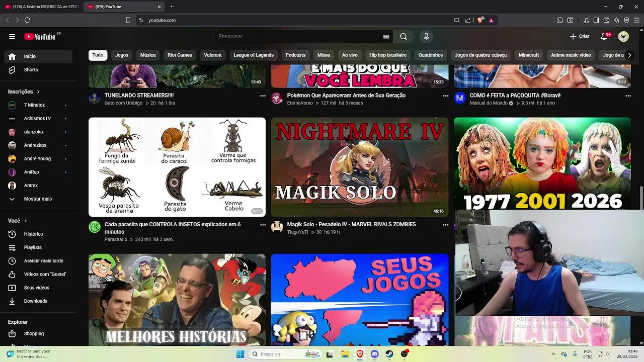The width and height of the screenshot is (644, 362).
Task: Open the 1977 2001 2026 thumbnail
Action: pyautogui.click(x=542, y=163)
